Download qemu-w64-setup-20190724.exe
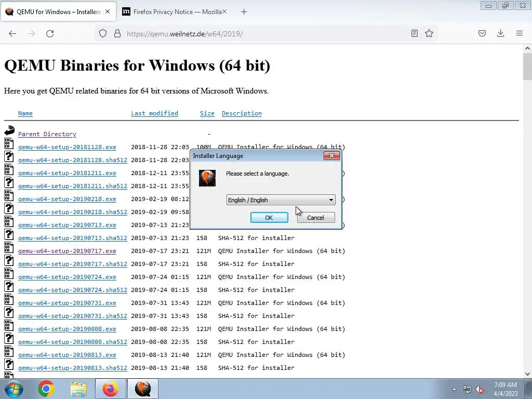532x399 pixels. point(67,277)
